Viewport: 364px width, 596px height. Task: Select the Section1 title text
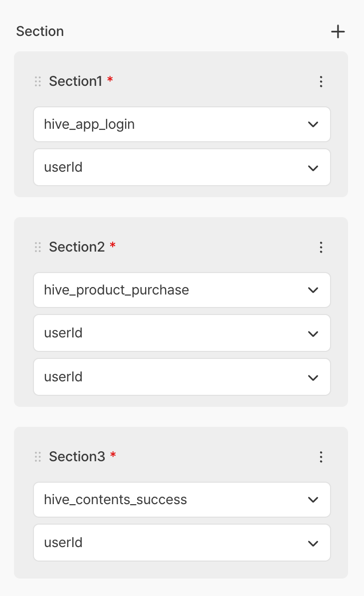click(75, 81)
